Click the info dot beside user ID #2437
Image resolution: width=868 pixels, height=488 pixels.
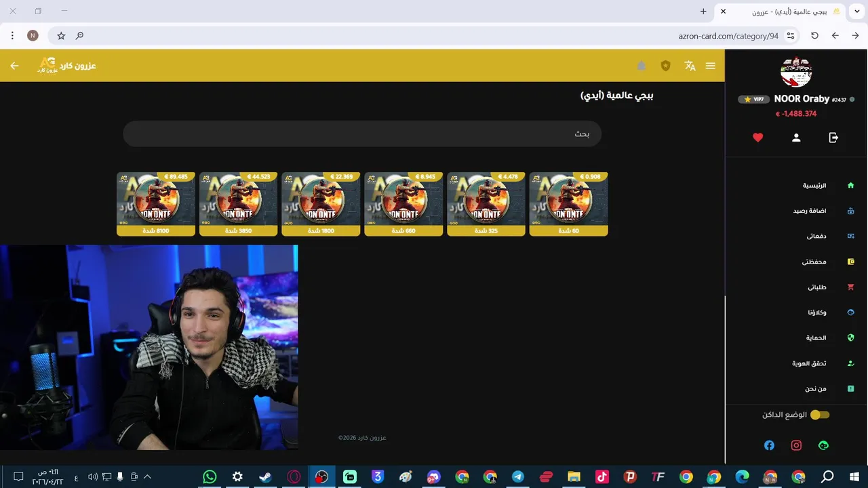coord(852,99)
